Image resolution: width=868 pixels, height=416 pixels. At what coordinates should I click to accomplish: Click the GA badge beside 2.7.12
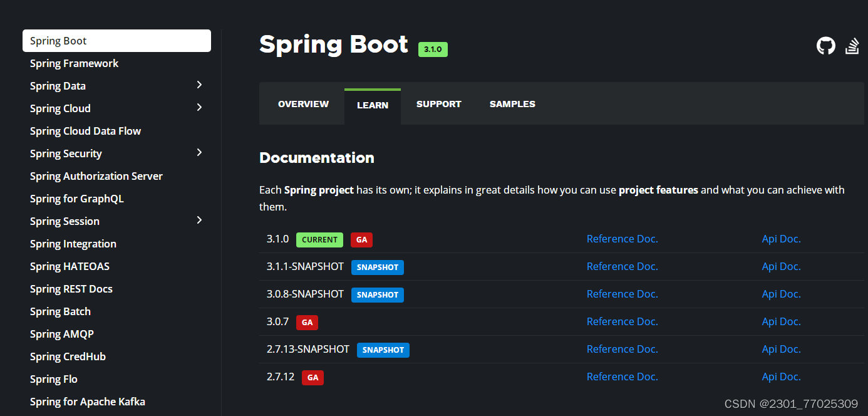[313, 377]
